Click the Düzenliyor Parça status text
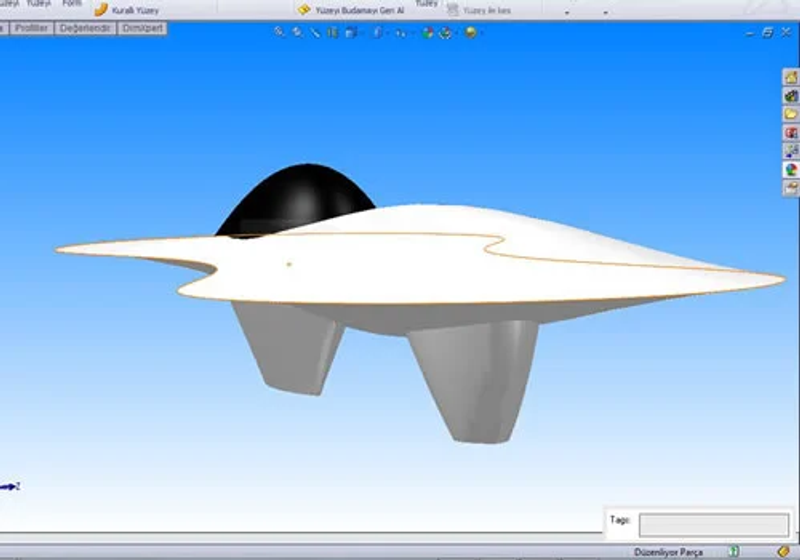 668,552
